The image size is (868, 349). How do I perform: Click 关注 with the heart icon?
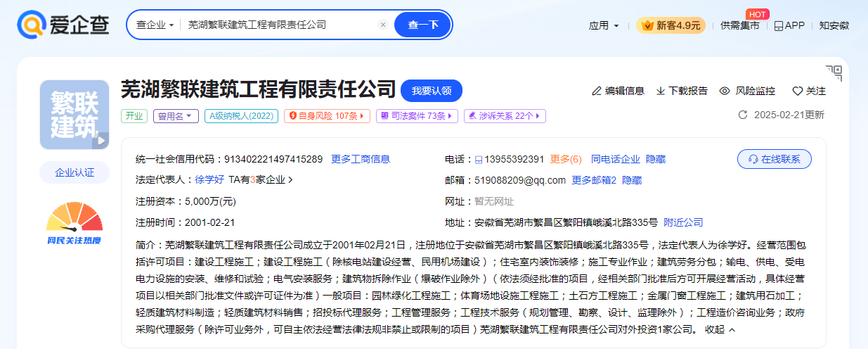[x=809, y=91]
